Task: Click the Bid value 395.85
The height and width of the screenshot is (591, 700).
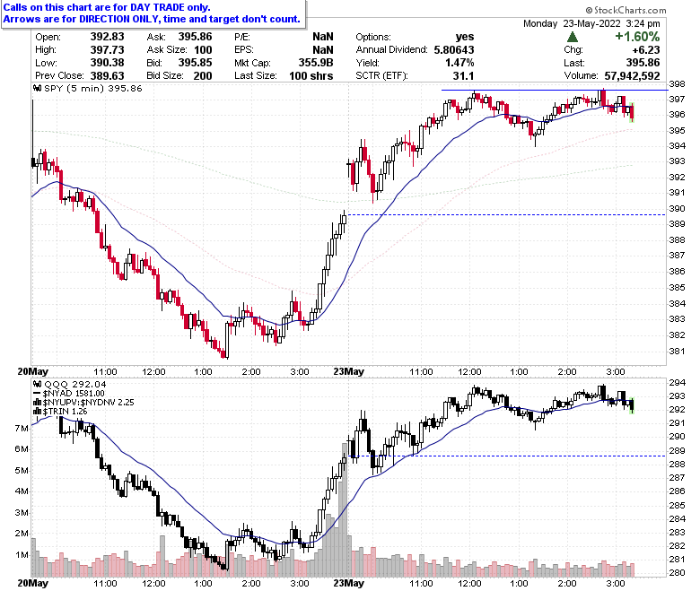Action: [195, 63]
